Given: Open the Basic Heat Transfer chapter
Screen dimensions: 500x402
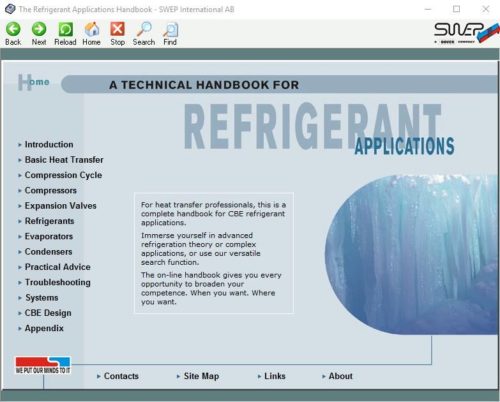Looking at the screenshot, I should (x=64, y=160).
